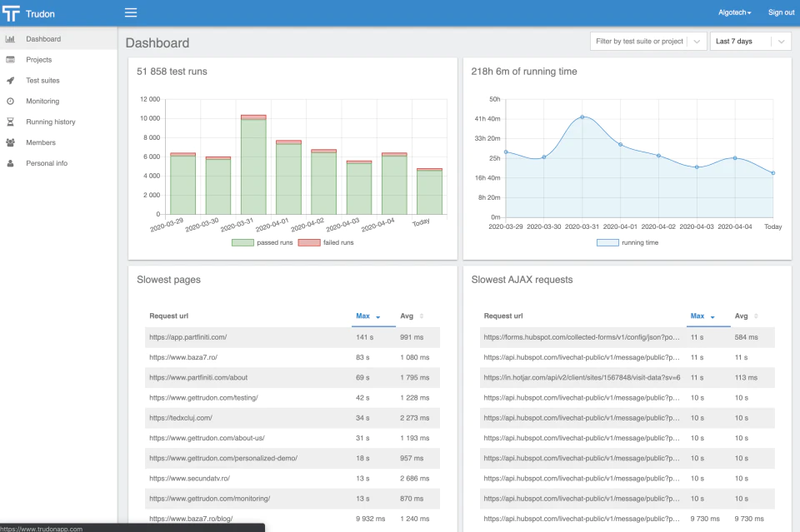The height and width of the screenshot is (532, 800).
Task: Click the Running history hourglass icon
Action: [10, 122]
